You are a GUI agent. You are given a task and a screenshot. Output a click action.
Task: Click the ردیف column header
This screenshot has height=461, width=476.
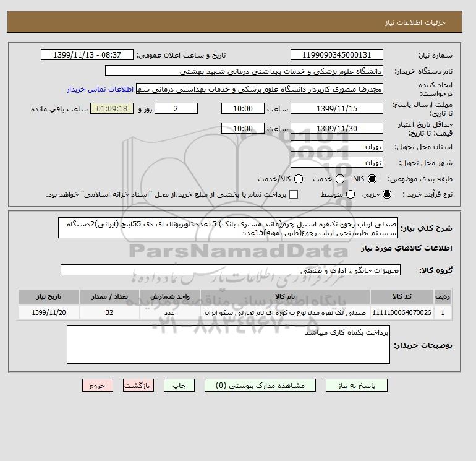[443, 296]
